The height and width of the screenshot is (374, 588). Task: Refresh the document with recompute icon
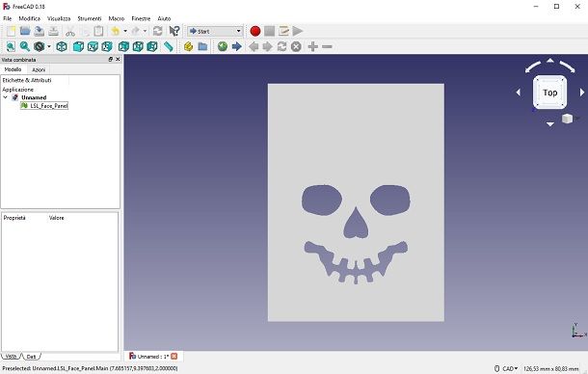click(157, 31)
